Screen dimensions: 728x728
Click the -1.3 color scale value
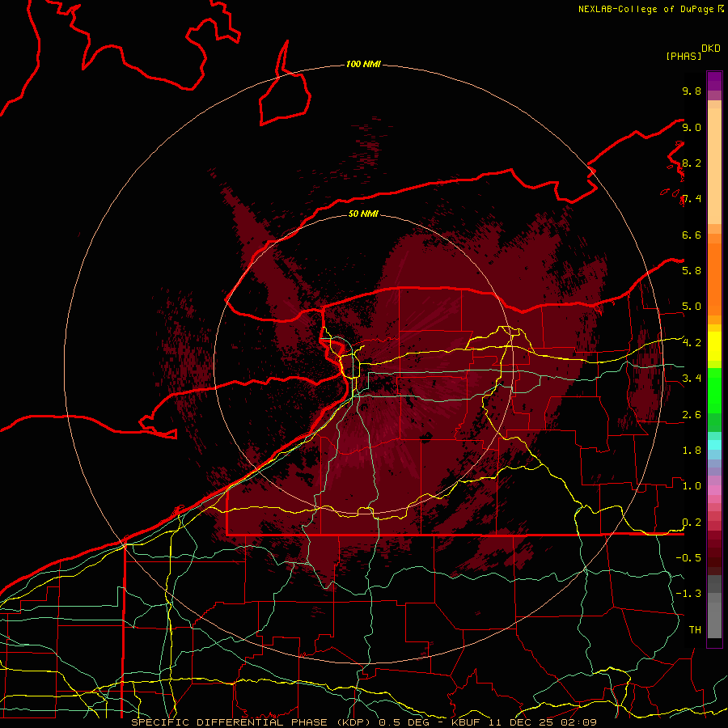[688, 594]
